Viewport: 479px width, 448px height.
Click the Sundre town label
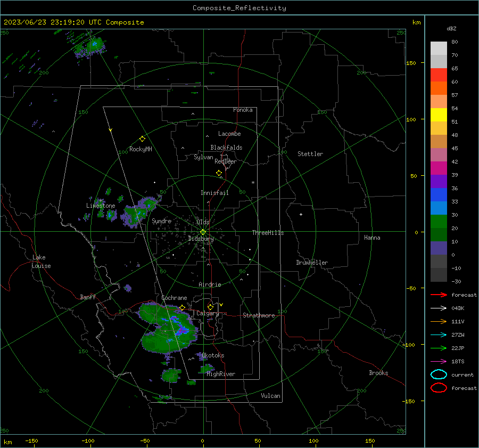point(161,221)
